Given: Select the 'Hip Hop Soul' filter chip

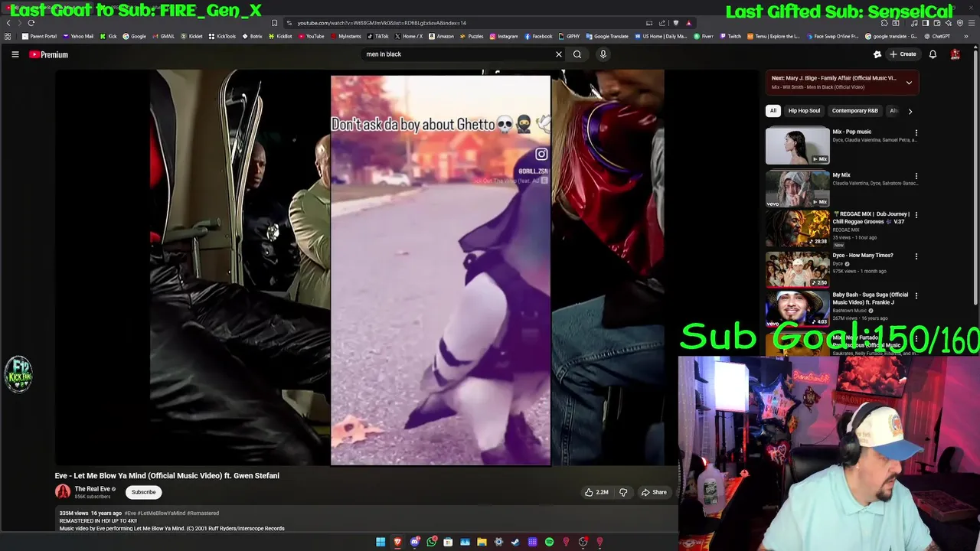Looking at the screenshot, I should 804,111.
